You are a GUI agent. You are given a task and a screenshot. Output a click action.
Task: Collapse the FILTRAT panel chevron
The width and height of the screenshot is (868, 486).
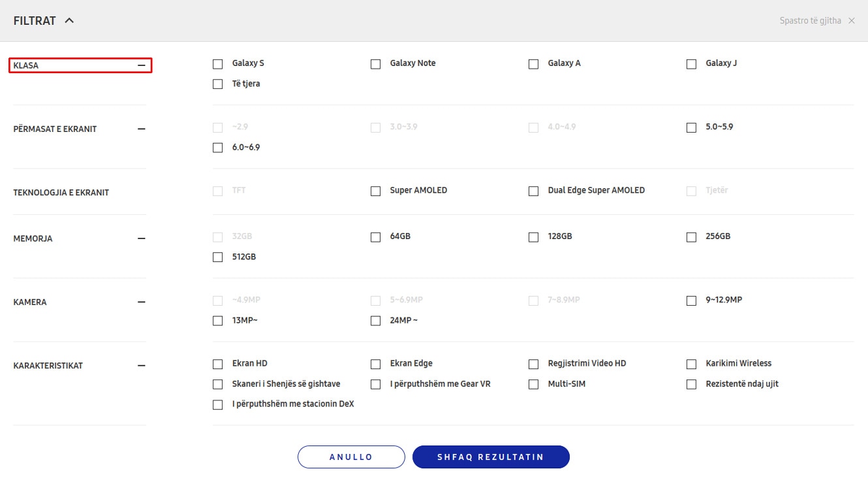coord(69,21)
